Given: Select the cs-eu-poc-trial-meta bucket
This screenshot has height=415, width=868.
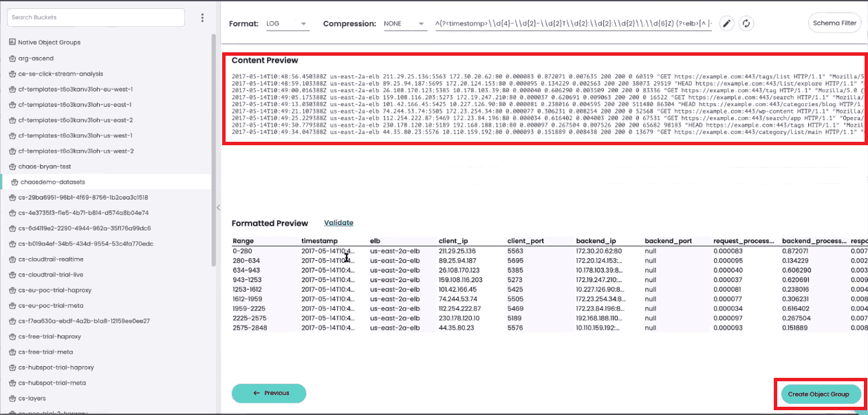Looking at the screenshot, I should (x=51, y=306).
